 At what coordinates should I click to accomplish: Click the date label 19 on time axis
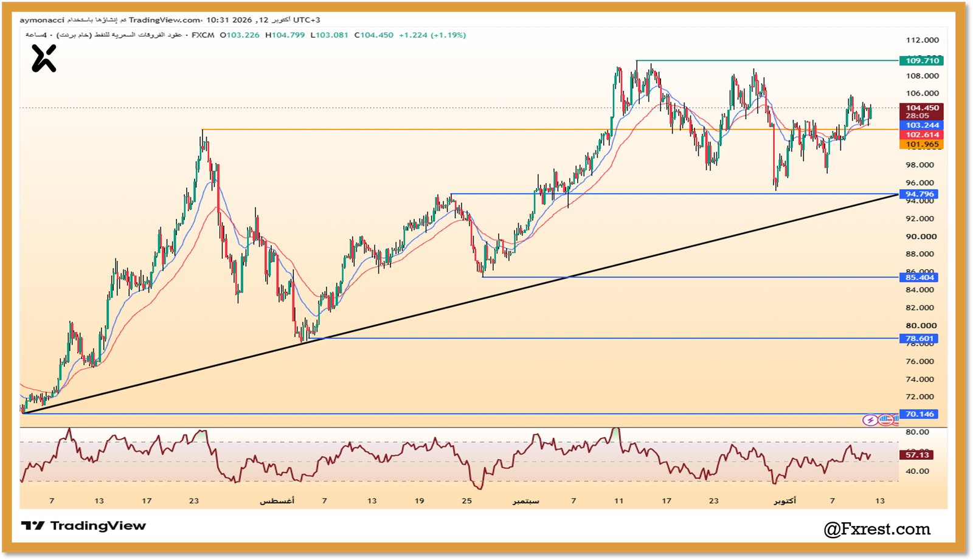pos(419,501)
